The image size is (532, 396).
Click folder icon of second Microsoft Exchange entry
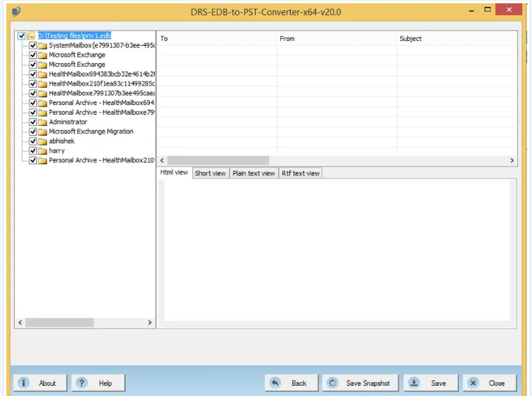point(43,64)
